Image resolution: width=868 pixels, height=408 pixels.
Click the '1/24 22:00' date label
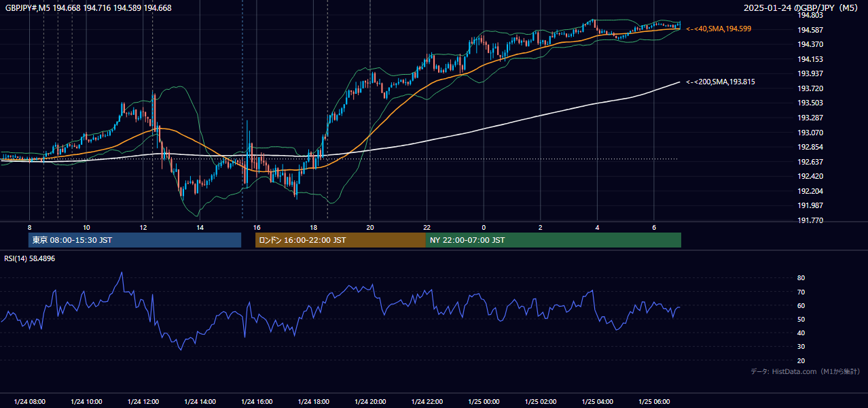pos(427,402)
